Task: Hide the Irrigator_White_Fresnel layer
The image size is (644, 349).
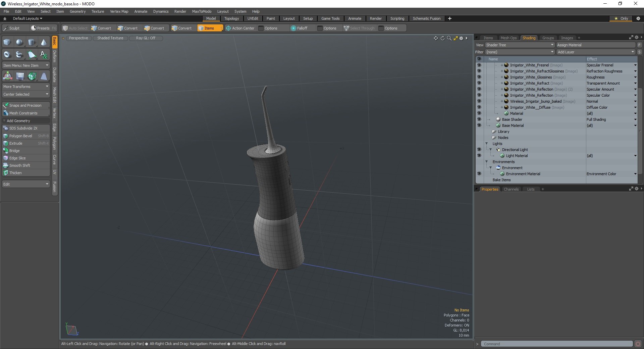Action: point(479,65)
